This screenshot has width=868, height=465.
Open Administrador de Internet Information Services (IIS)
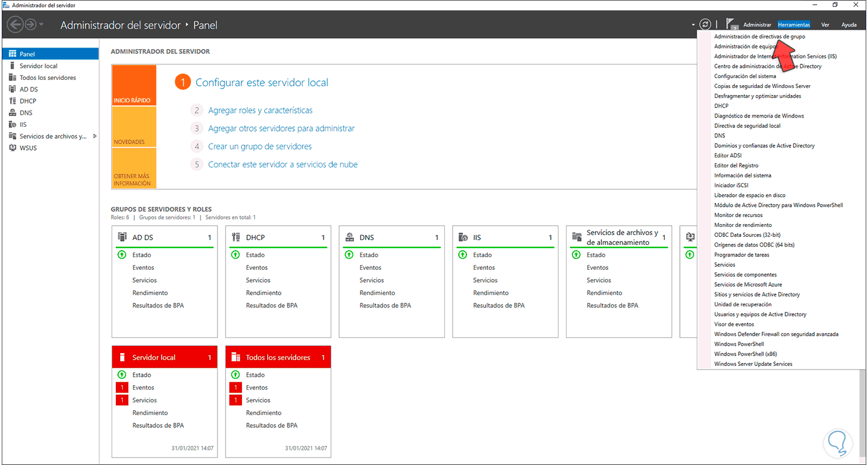pyautogui.click(x=775, y=57)
